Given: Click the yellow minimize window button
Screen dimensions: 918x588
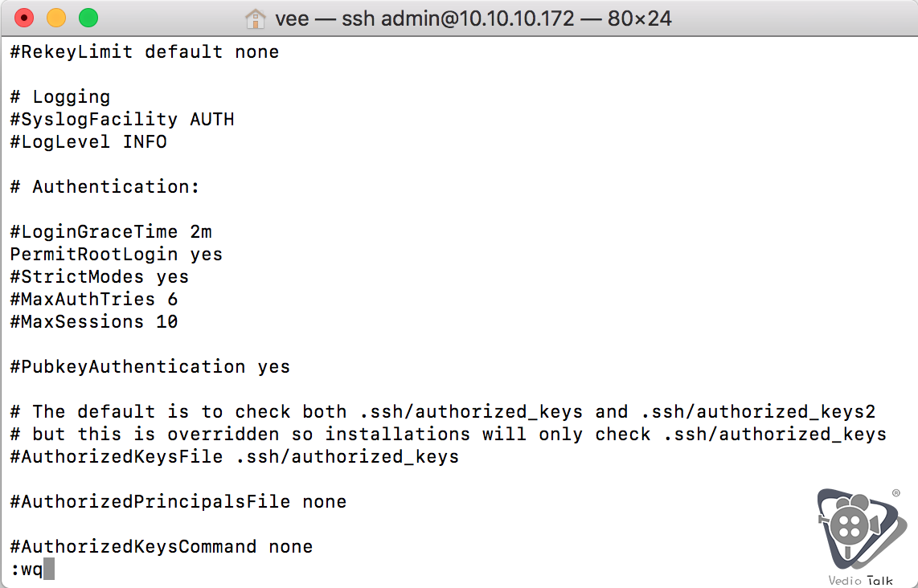Looking at the screenshot, I should [x=56, y=18].
